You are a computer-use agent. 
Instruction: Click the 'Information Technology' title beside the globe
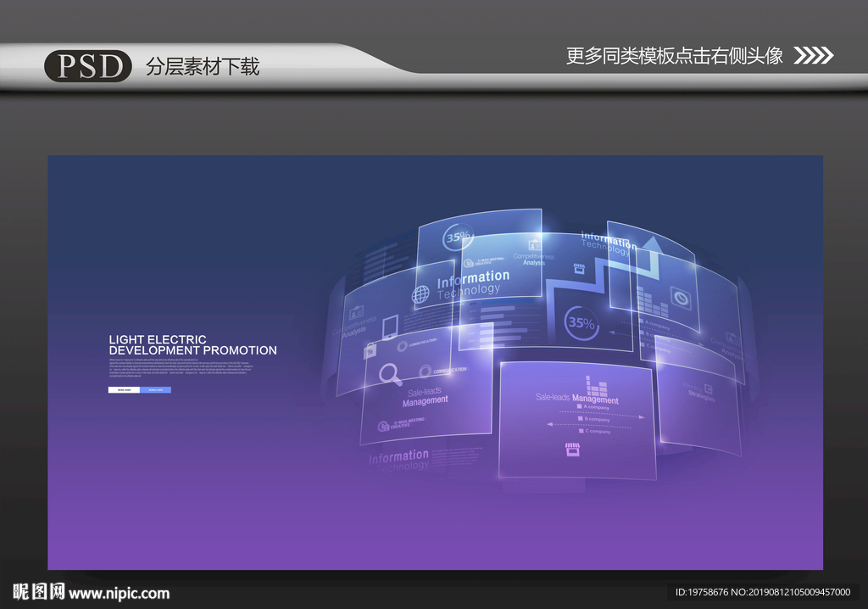click(473, 284)
